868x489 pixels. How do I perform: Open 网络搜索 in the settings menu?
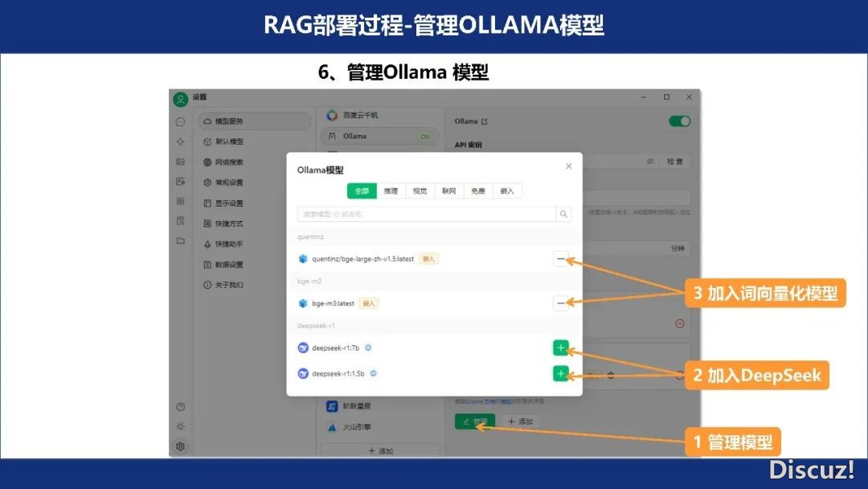click(x=255, y=162)
